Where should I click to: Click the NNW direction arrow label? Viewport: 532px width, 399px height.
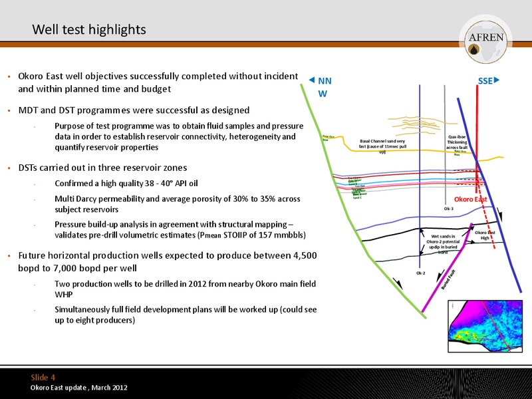point(321,87)
